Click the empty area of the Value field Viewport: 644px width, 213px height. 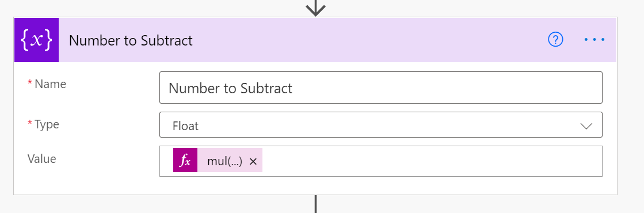(x=431, y=161)
